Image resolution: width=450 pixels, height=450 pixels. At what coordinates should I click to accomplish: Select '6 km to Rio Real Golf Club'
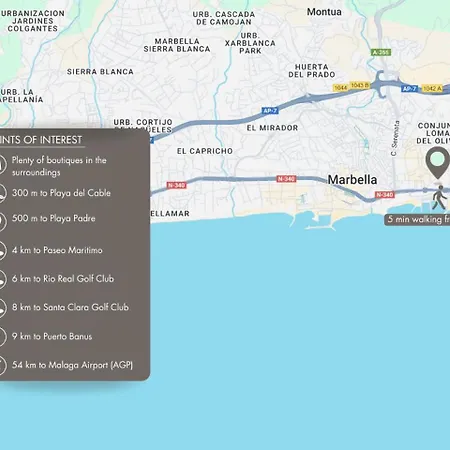click(63, 279)
